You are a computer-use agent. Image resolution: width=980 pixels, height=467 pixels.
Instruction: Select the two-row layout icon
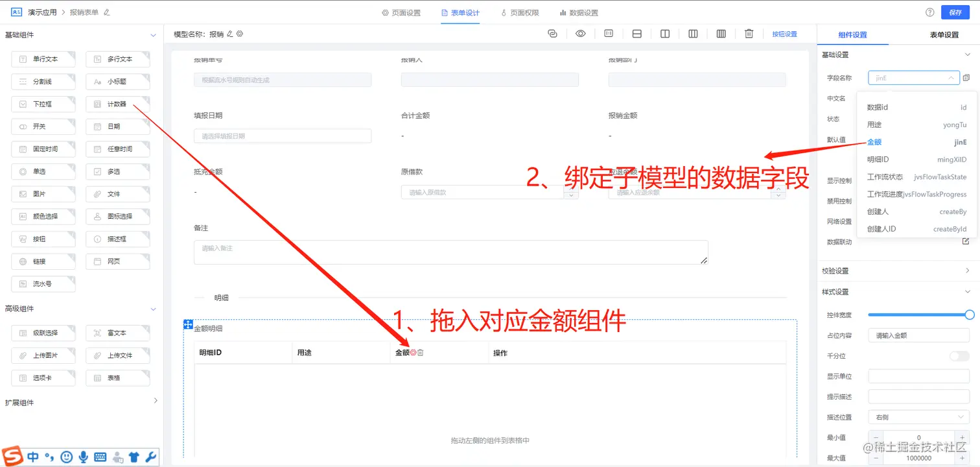tap(636, 34)
